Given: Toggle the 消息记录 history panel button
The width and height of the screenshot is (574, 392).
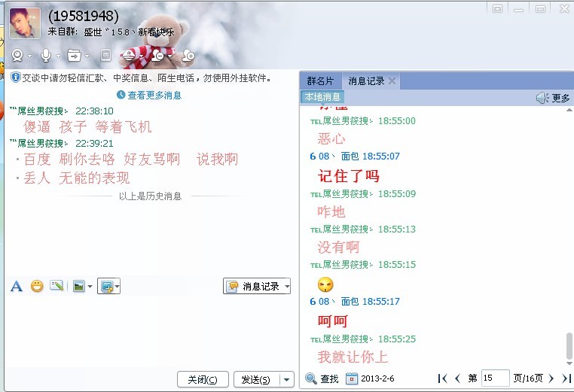Looking at the screenshot, I should (x=257, y=286).
